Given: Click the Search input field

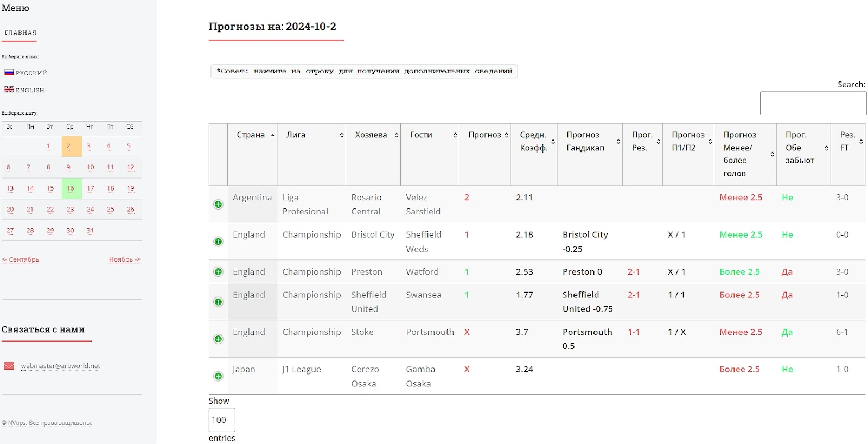Looking at the screenshot, I should (x=813, y=103).
